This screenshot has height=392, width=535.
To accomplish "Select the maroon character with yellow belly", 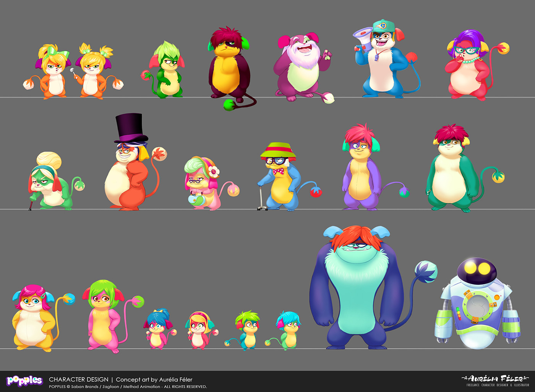I will click(230, 69).
